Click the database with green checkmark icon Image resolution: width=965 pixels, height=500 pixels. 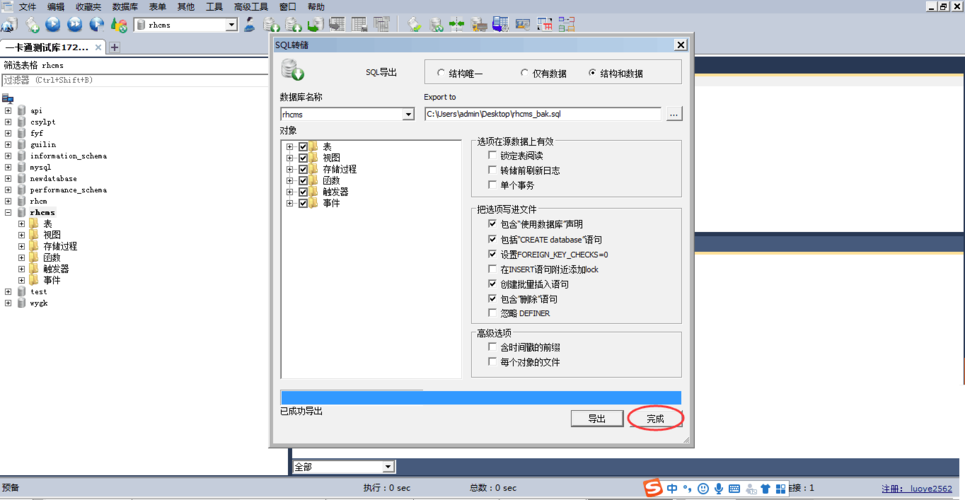click(414, 25)
